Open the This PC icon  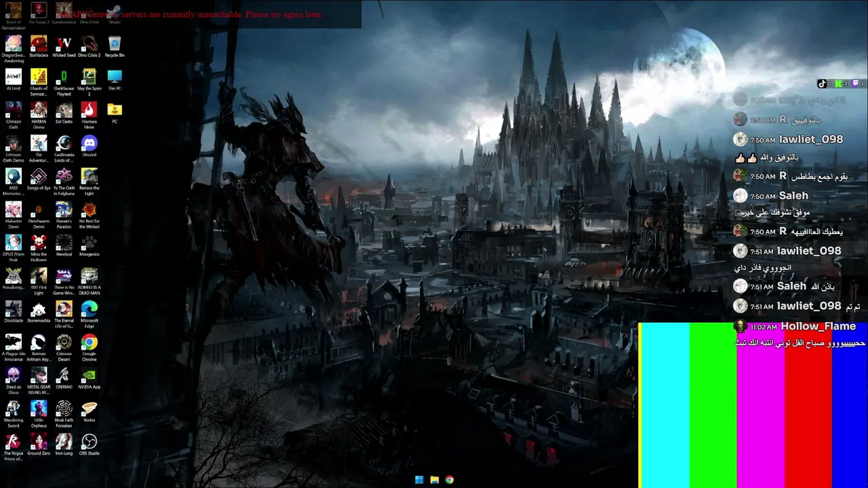click(115, 79)
